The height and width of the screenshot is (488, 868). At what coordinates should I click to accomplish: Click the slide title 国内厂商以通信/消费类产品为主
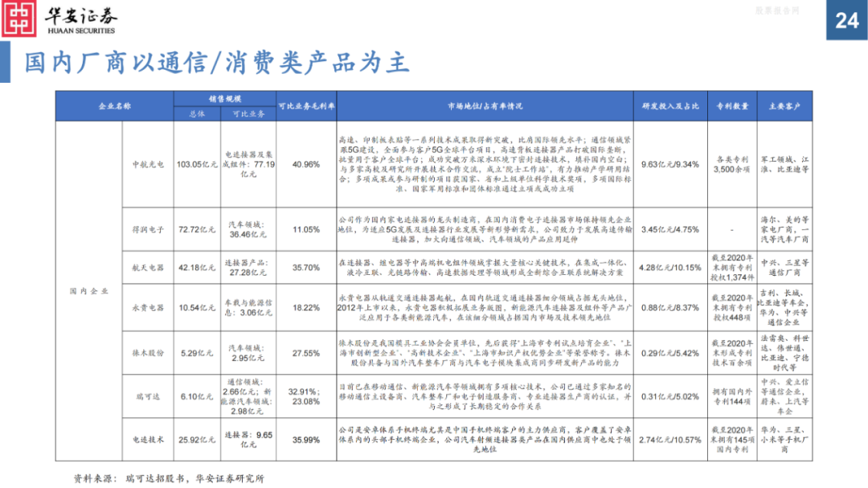click(x=216, y=63)
